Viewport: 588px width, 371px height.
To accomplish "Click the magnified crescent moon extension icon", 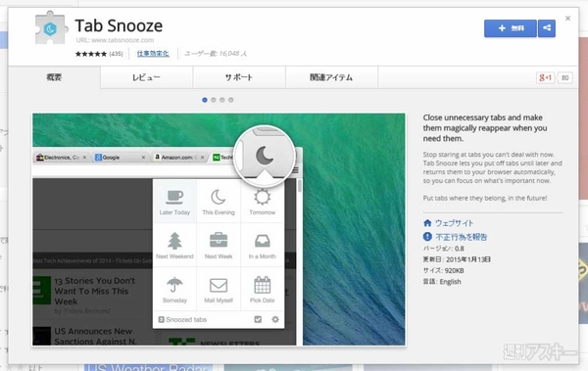I will [x=265, y=156].
